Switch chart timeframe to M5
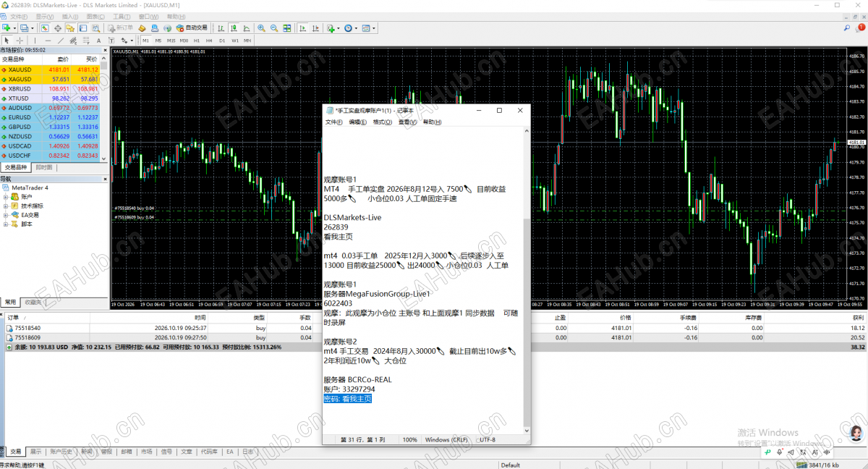 tap(158, 41)
